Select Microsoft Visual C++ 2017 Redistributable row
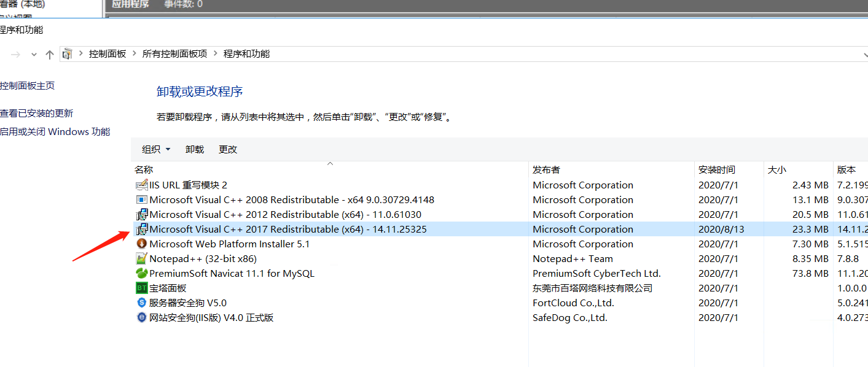Screen dimensions: 868x367 coord(500,229)
